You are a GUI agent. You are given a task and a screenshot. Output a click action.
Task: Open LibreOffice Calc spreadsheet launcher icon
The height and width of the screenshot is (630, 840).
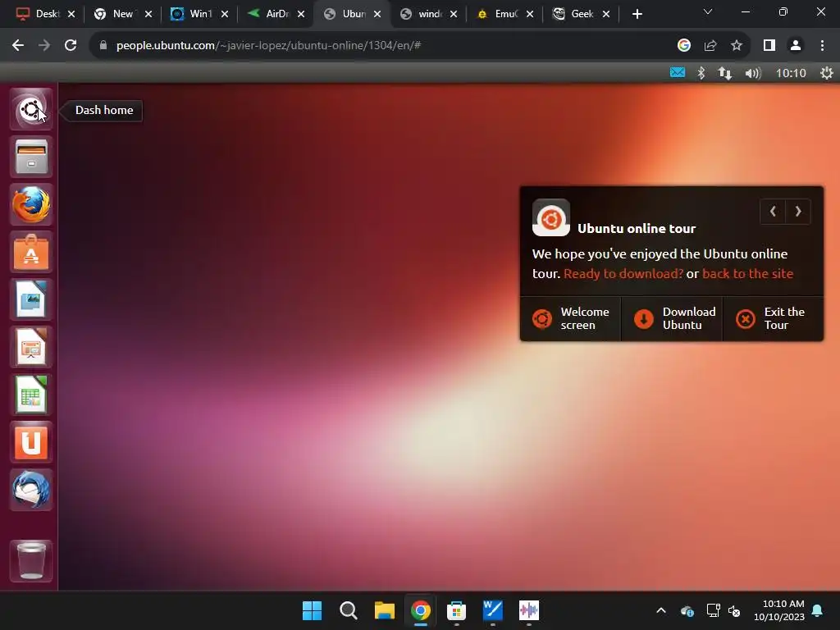click(x=31, y=395)
